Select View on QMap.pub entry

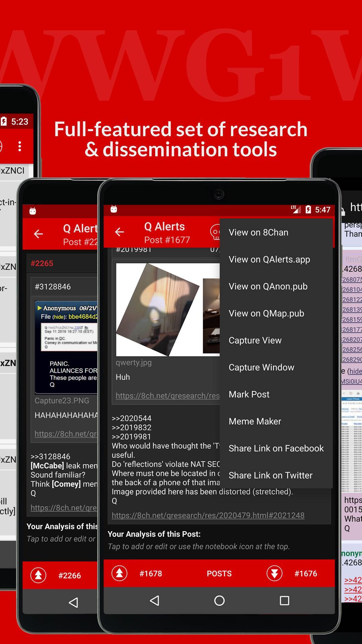[266, 313]
